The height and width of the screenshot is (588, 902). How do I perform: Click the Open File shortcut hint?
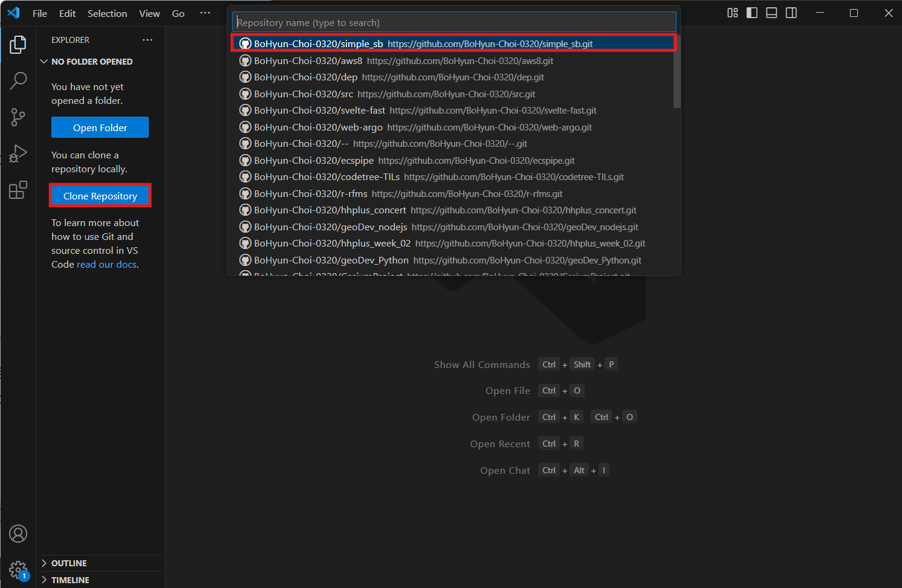pyautogui.click(x=508, y=391)
